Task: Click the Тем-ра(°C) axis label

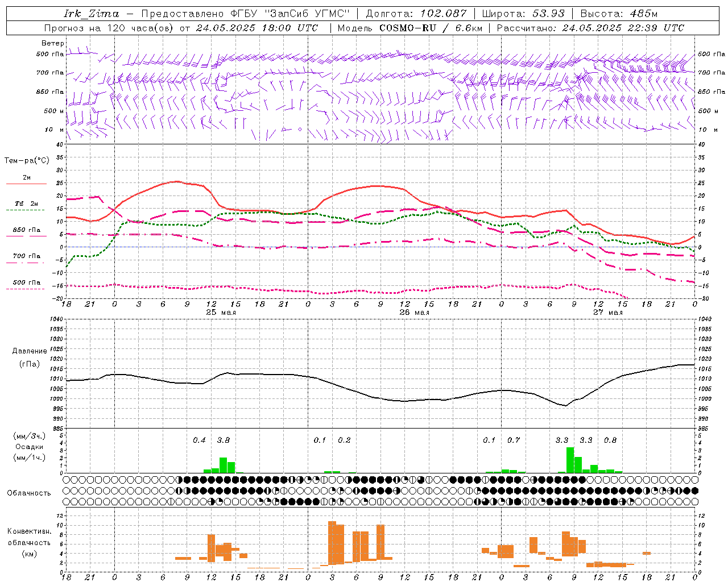Action: point(27,161)
